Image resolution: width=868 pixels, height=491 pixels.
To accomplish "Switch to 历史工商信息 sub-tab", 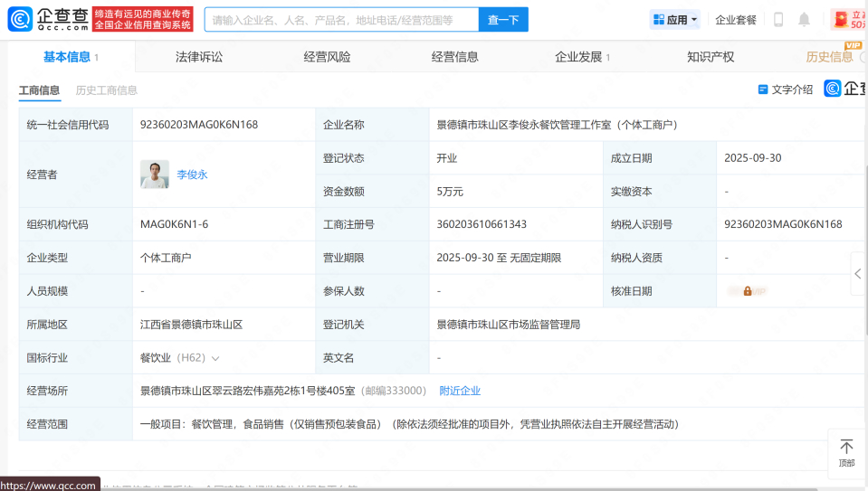I will (x=107, y=90).
